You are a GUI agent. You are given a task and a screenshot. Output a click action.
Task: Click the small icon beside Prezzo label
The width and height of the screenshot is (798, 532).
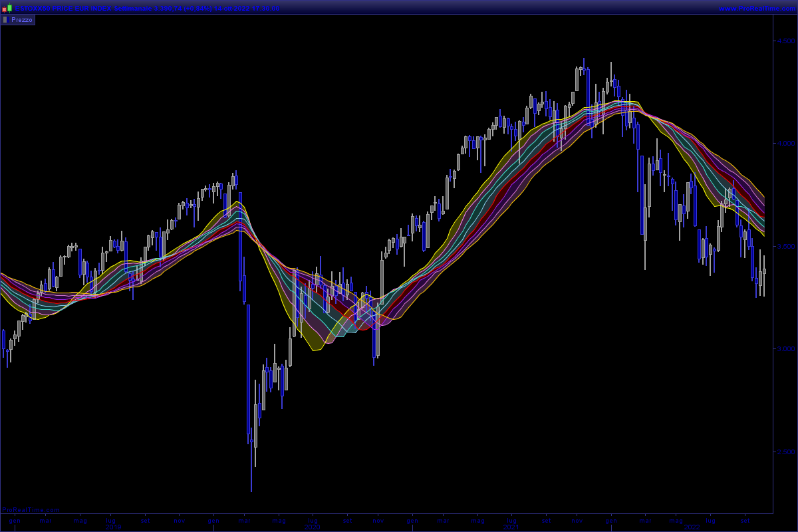pyautogui.click(x=5, y=20)
